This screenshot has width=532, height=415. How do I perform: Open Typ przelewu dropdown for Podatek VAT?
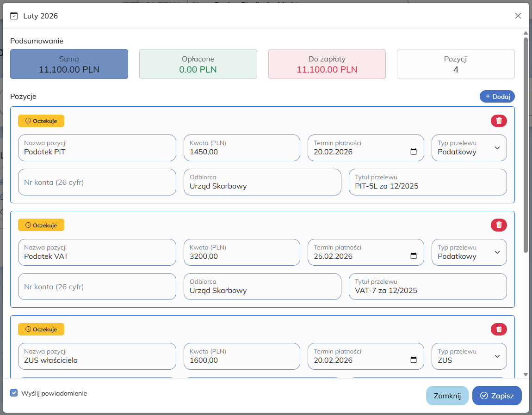(469, 252)
